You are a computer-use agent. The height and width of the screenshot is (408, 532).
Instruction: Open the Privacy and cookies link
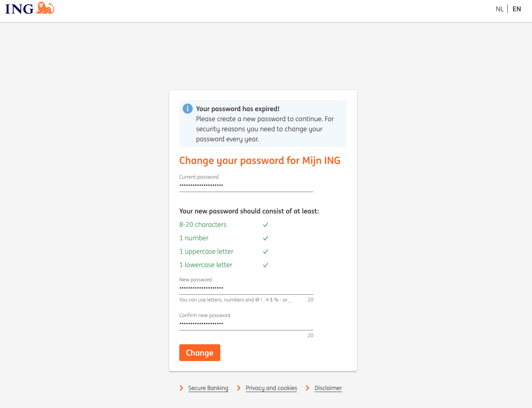click(x=271, y=388)
